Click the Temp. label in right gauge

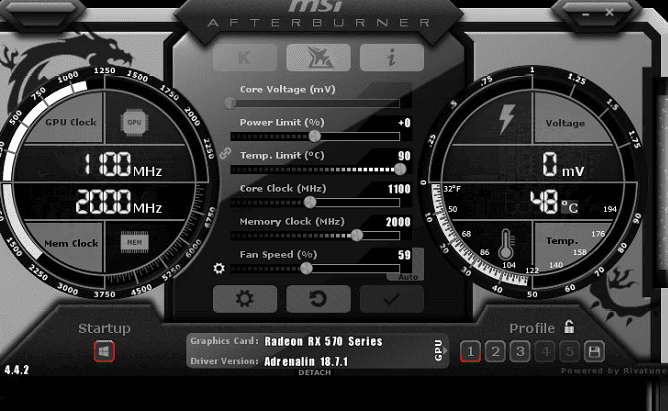click(562, 241)
